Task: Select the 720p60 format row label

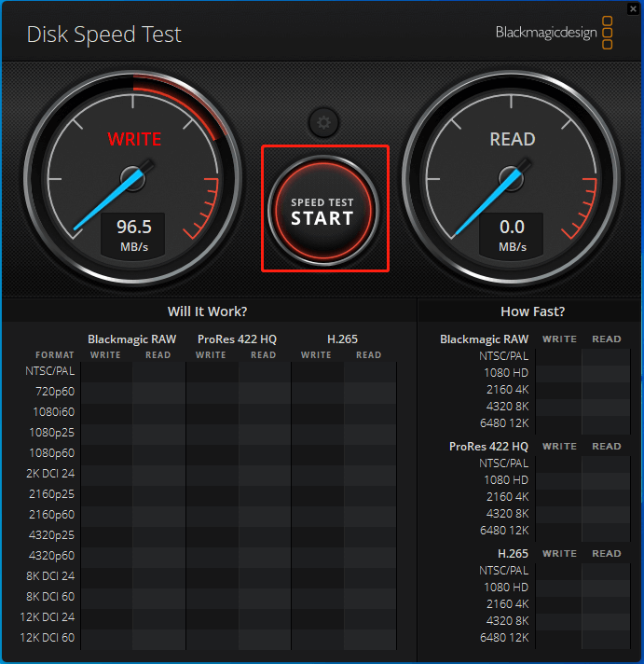Action: click(55, 392)
